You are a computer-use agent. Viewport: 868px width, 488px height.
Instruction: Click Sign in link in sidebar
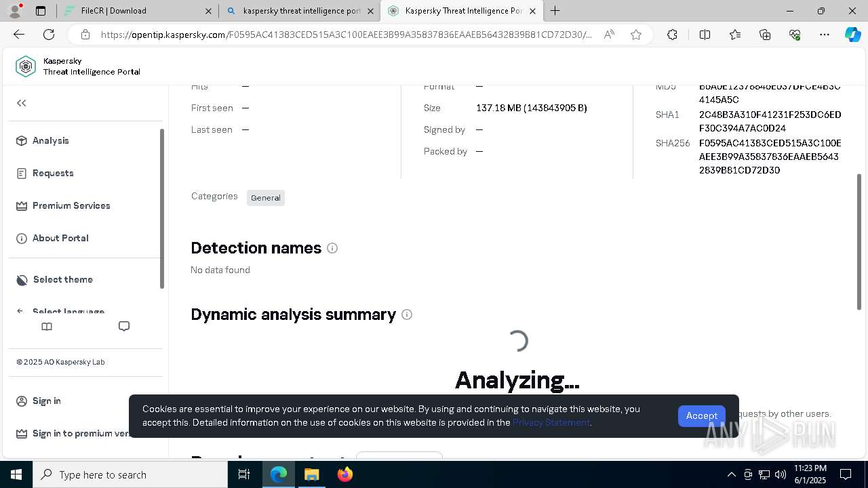[39, 401]
